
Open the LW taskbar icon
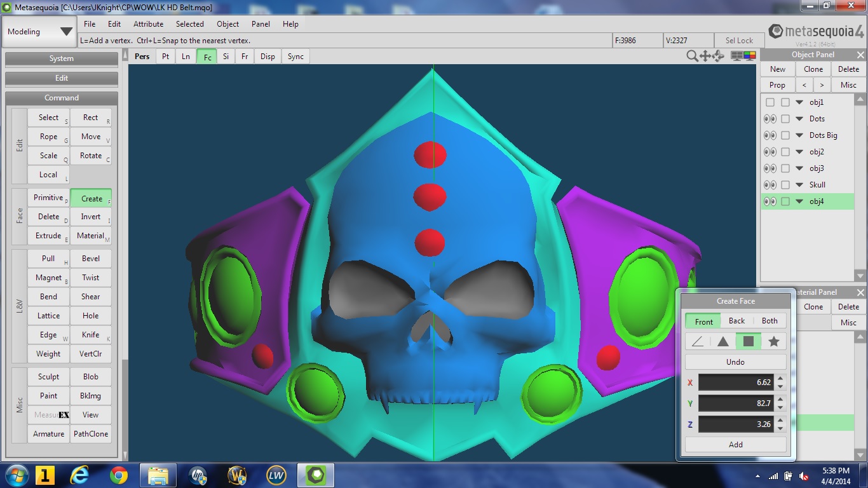pyautogui.click(x=276, y=475)
